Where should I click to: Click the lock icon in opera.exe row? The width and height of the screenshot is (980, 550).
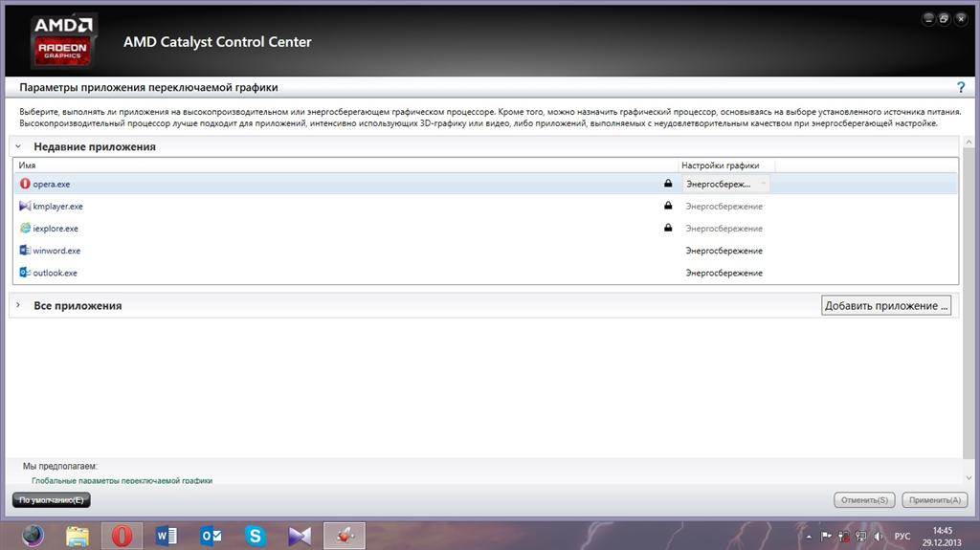[668, 183]
